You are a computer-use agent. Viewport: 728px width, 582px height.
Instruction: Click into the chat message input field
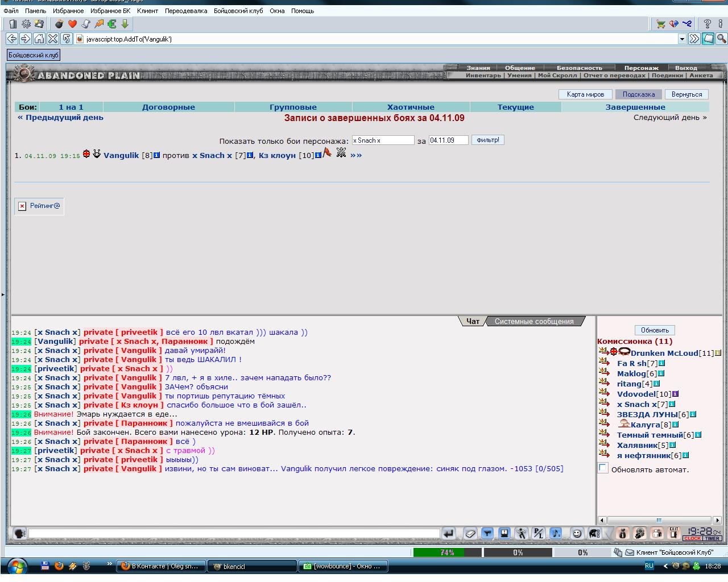point(234,533)
